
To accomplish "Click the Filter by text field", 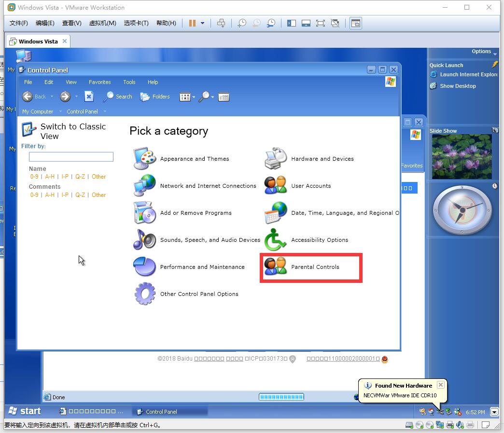I will click(71, 156).
